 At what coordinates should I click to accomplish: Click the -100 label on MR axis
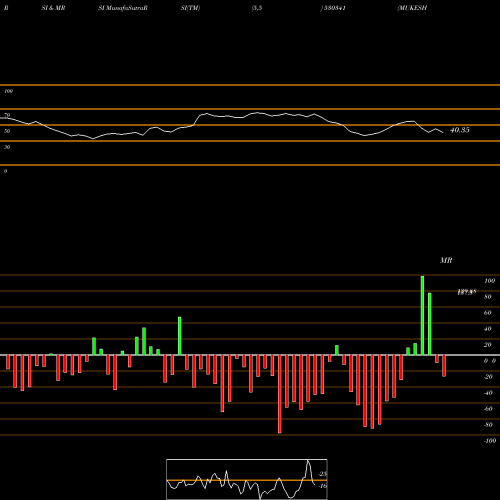pos(490,441)
